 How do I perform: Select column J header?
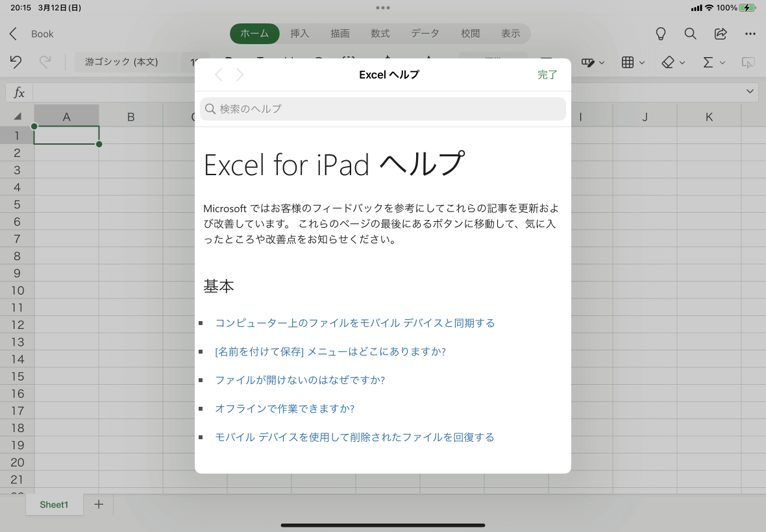coord(645,117)
